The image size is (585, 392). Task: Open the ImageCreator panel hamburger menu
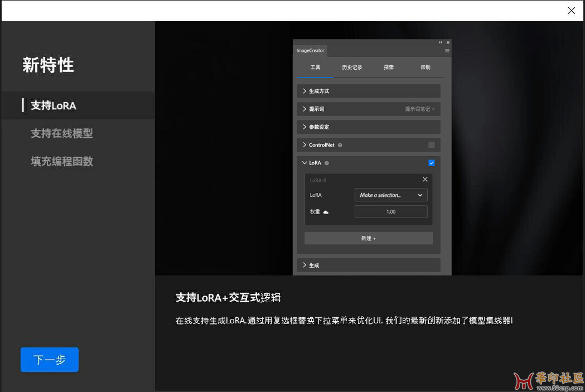[447, 51]
